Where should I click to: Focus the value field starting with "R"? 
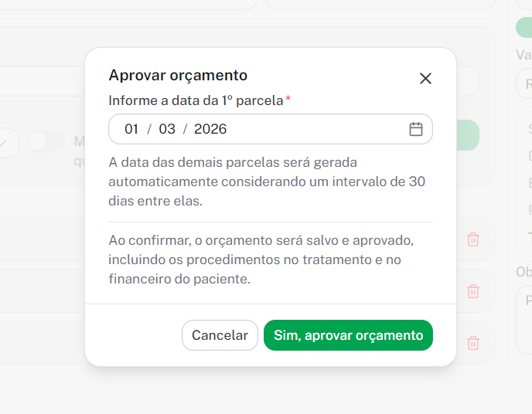523,83
